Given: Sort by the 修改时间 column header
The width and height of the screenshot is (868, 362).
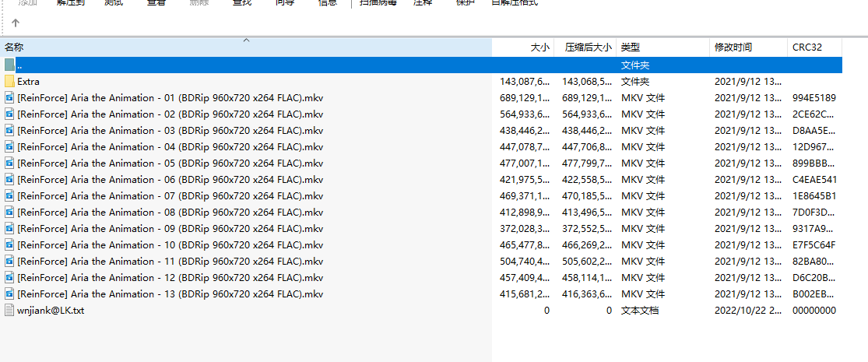Looking at the screenshot, I should (x=733, y=47).
